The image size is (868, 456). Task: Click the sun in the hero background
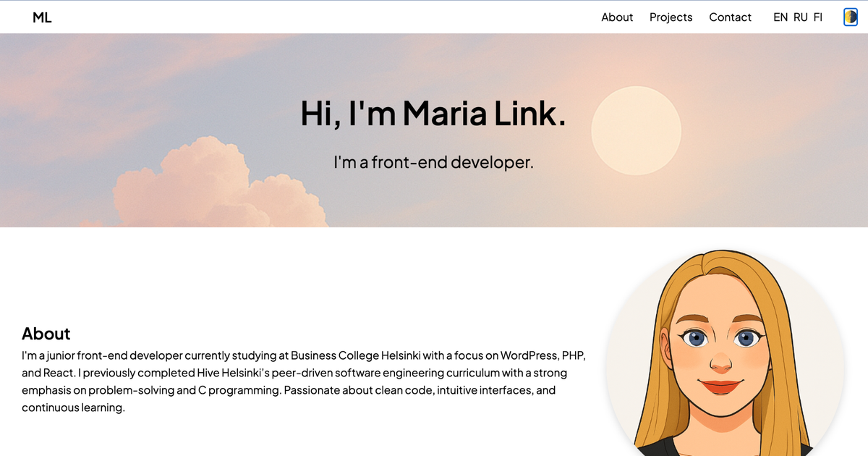[x=637, y=131]
